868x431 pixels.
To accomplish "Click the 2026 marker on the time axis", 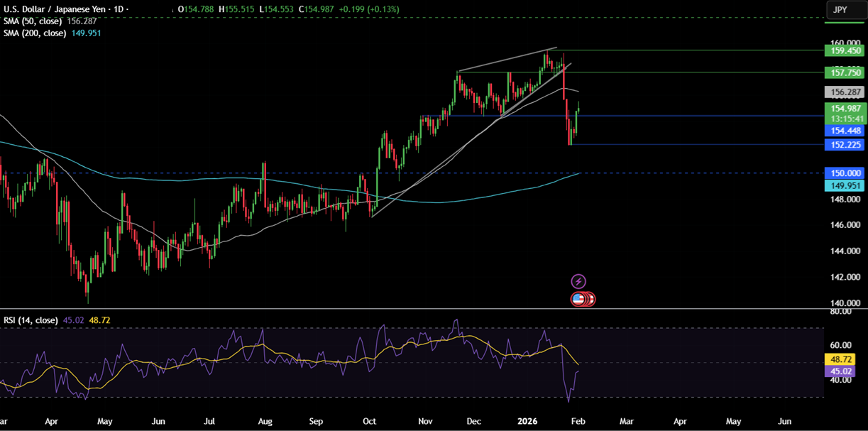I will [527, 421].
